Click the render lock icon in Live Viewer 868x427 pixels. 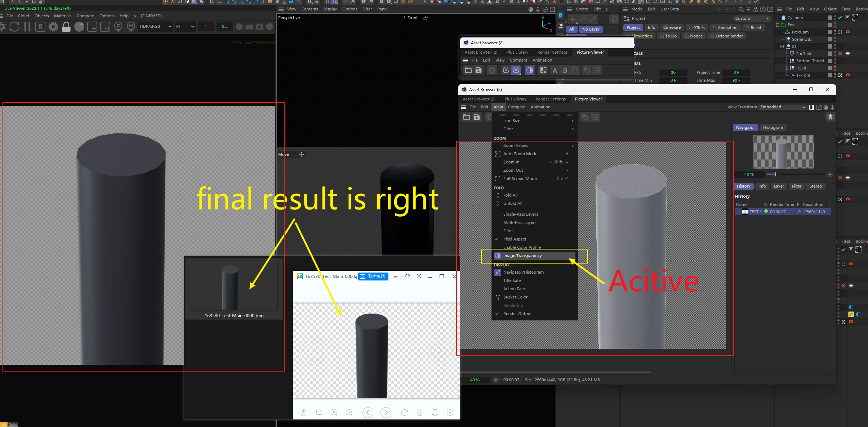pos(66,27)
